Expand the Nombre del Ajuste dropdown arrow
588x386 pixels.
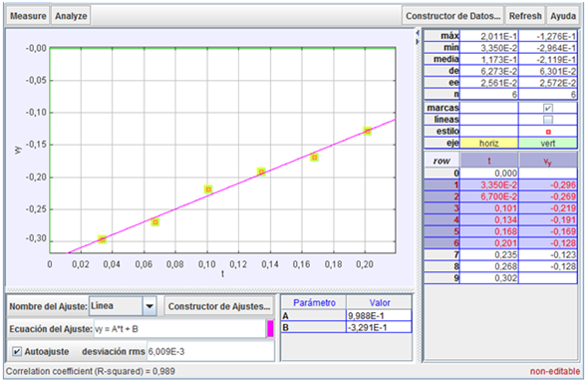(x=149, y=306)
